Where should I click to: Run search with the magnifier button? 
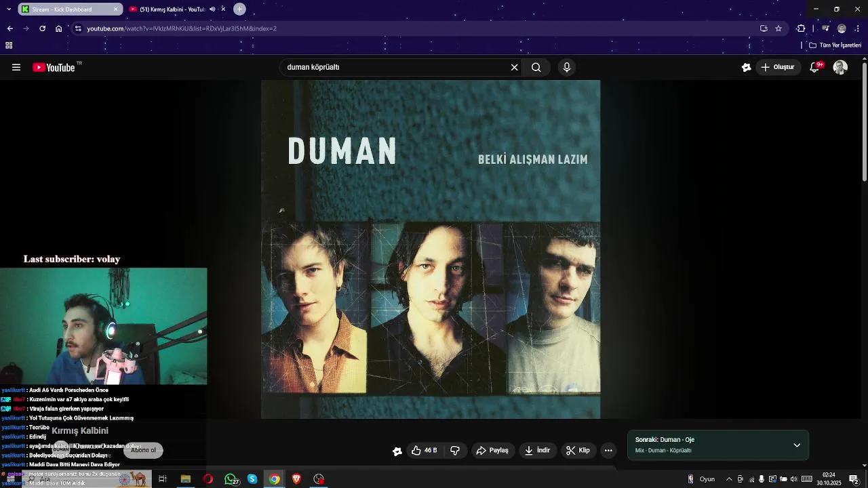click(536, 67)
